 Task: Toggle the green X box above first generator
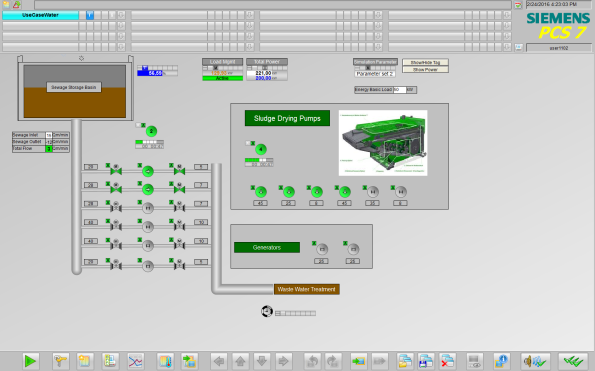click(314, 243)
